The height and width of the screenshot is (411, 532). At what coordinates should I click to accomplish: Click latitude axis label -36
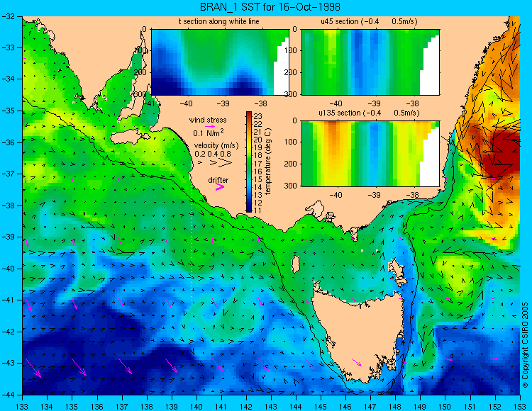tap(9, 142)
